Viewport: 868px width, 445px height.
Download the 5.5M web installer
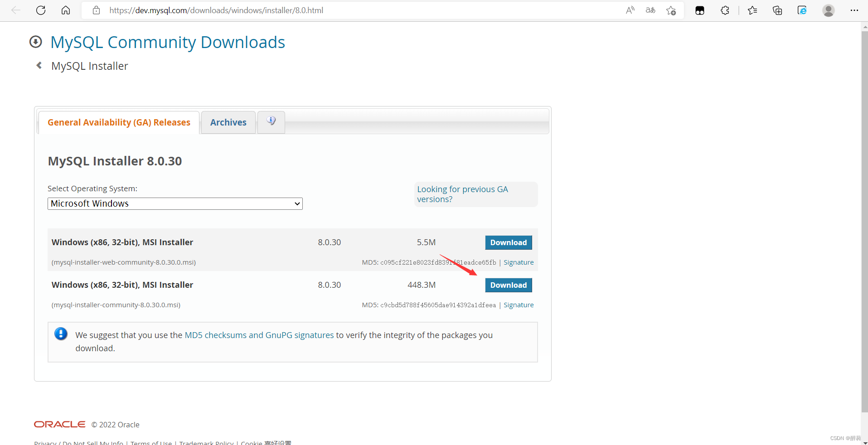coord(509,242)
